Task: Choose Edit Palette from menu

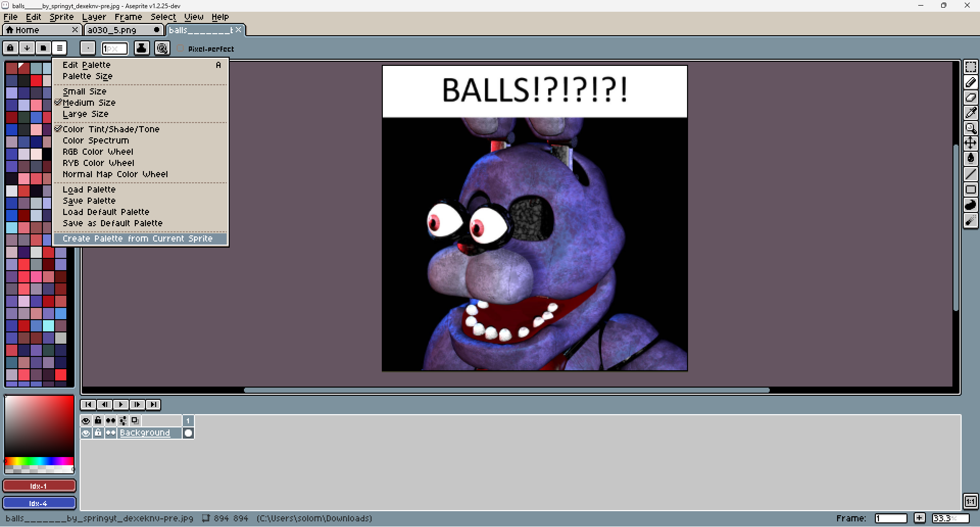Action: [140, 65]
